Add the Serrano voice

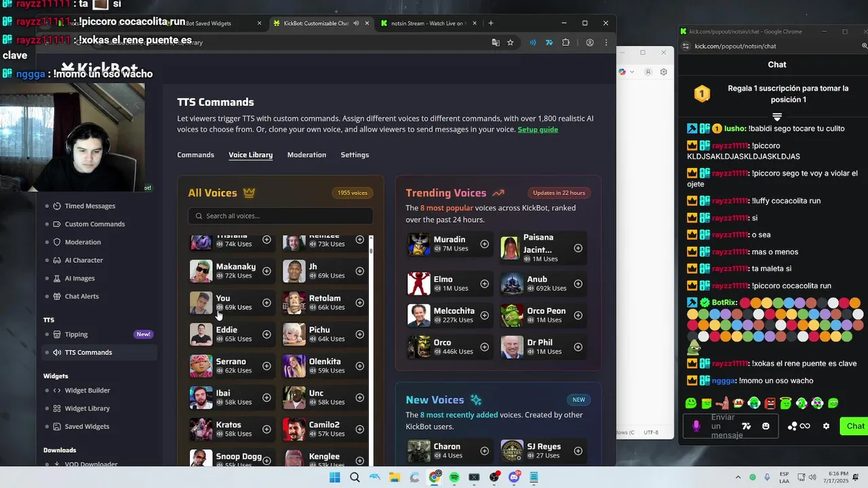[x=267, y=366]
